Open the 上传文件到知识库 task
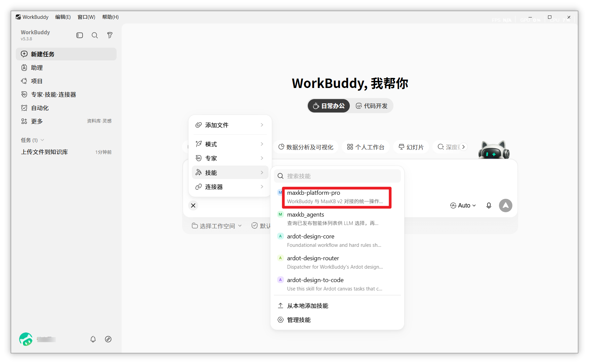Viewport: 589px width, 364px height. (66, 152)
